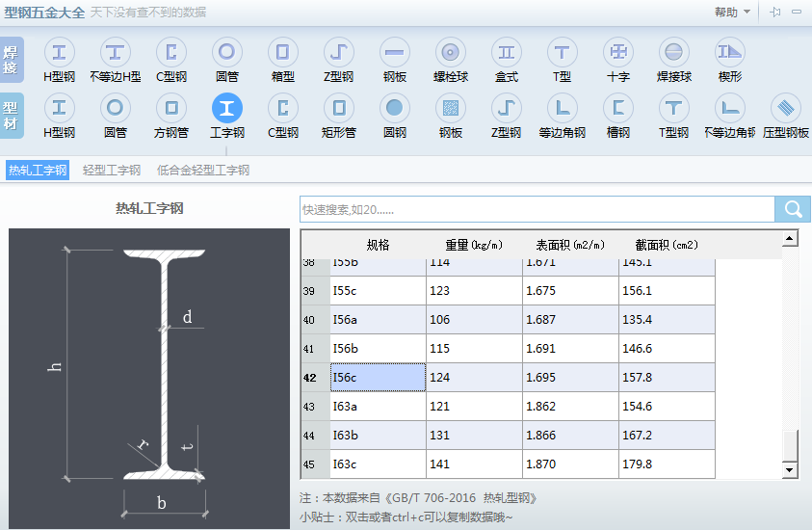Open the 轻型工字钢 tab

112,170
